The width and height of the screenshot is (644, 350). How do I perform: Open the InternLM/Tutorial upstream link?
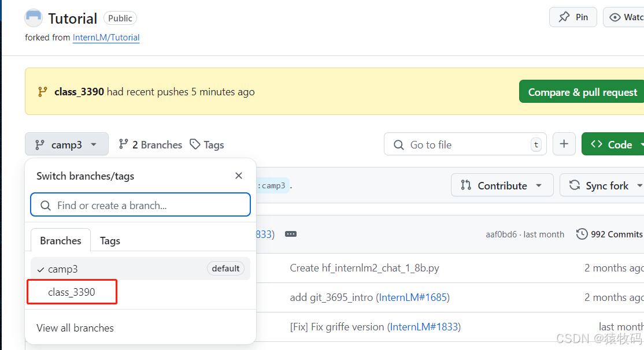[x=106, y=38]
